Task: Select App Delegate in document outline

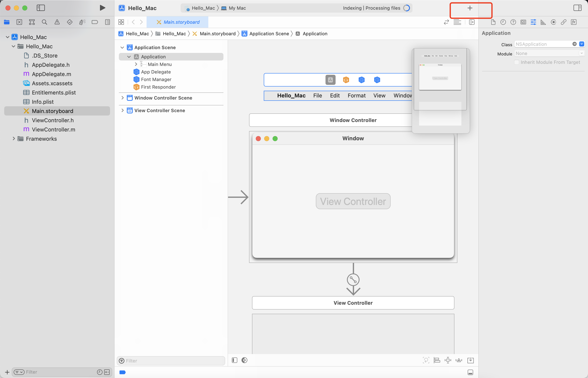Action: 156,72
